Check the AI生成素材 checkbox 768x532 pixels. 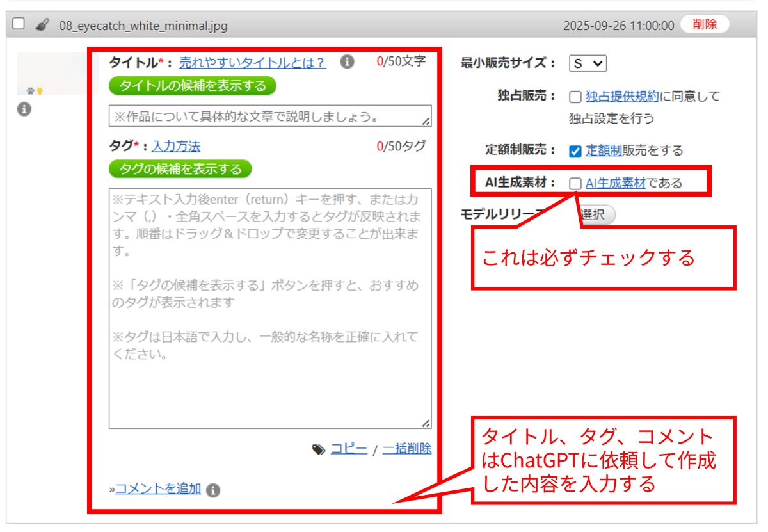click(575, 184)
